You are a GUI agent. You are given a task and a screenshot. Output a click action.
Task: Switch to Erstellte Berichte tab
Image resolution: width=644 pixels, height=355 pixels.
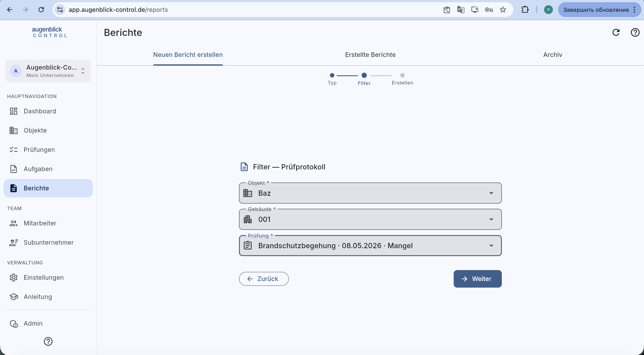[x=370, y=55]
